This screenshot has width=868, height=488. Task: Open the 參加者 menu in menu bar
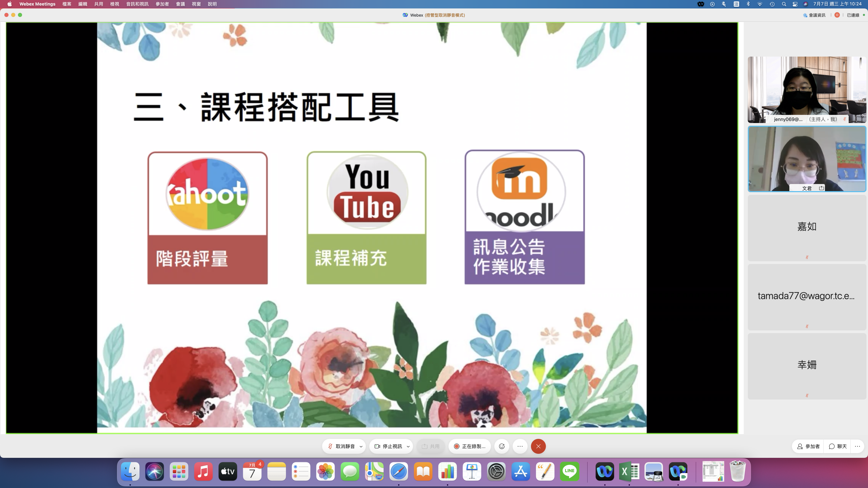click(162, 4)
